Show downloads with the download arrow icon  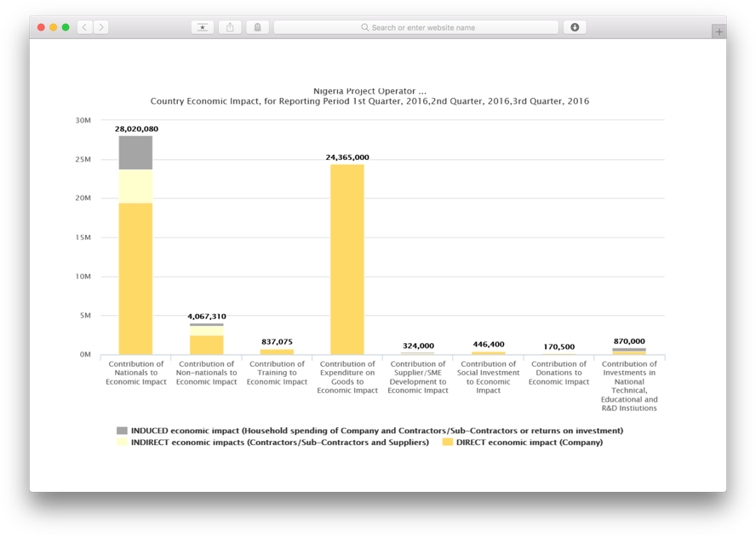(575, 27)
